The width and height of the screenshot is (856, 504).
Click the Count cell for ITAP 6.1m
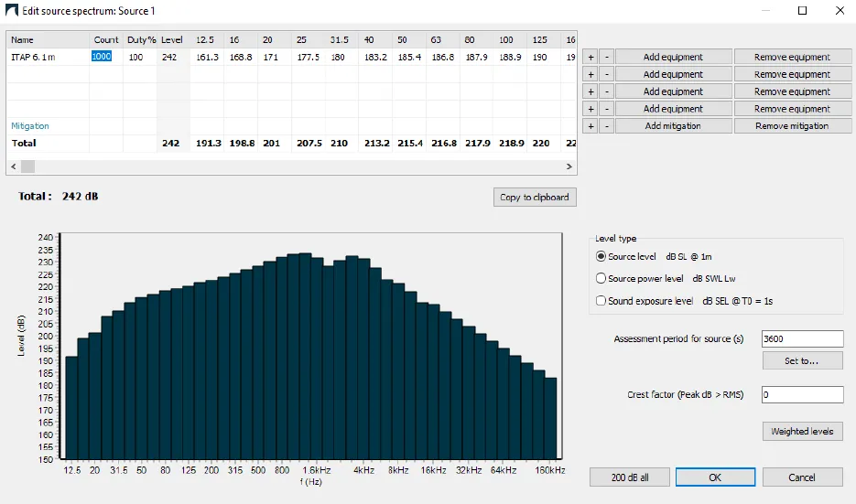click(x=105, y=57)
